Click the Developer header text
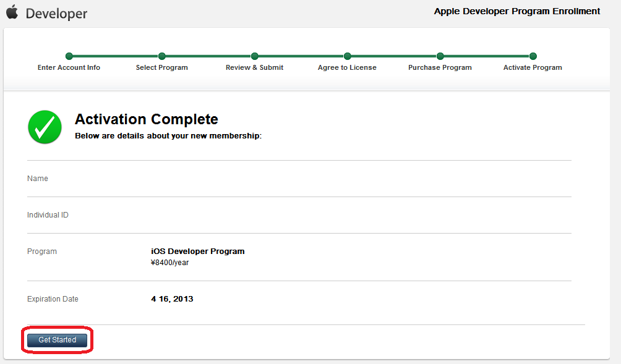Image resolution: width=621 pixels, height=364 pixels. pyautogui.click(x=56, y=14)
